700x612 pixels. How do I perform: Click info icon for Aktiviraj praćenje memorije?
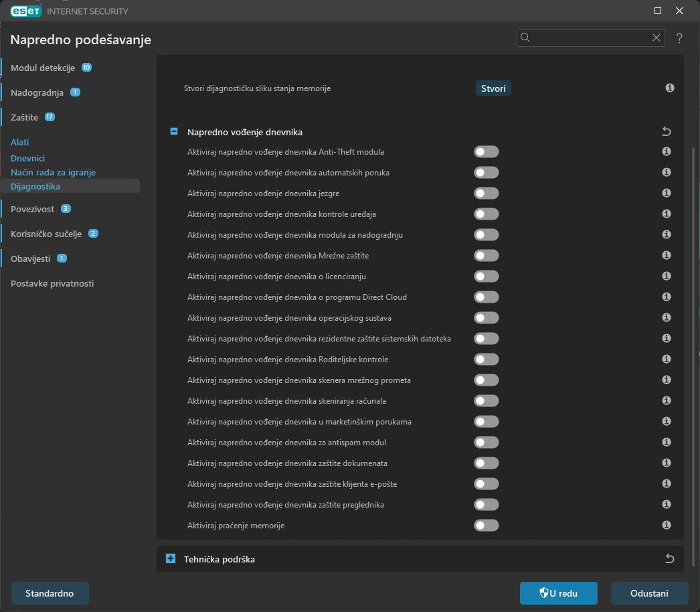667,526
